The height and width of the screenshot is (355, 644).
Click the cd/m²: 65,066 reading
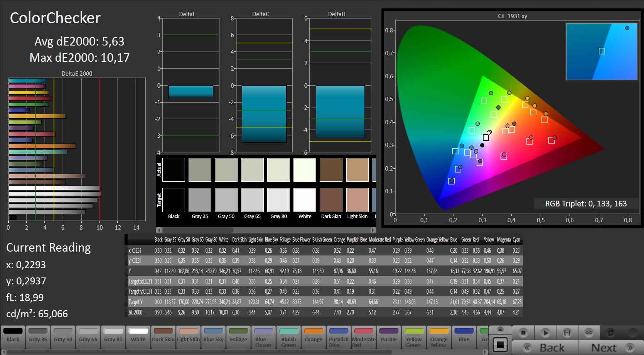(x=37, y=314)
